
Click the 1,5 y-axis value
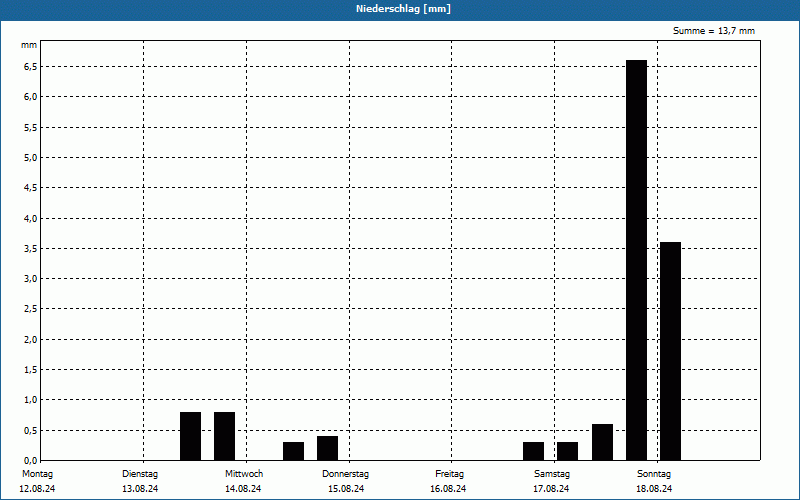pos(31,369)
